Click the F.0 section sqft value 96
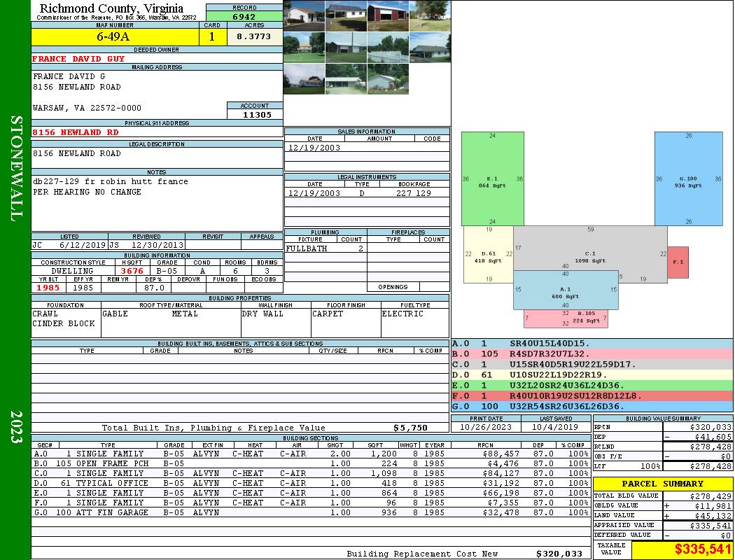Screen dimensions: 735x560 pos(391,503)
